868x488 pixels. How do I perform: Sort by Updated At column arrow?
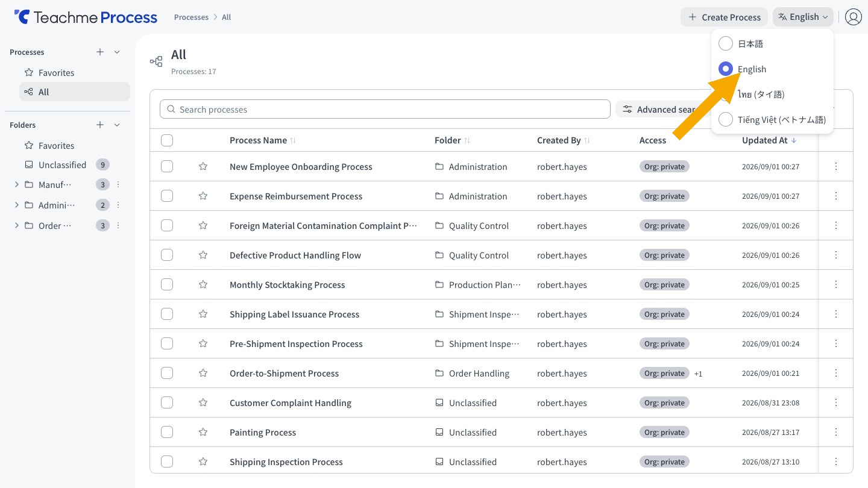[x=793, y=140]
